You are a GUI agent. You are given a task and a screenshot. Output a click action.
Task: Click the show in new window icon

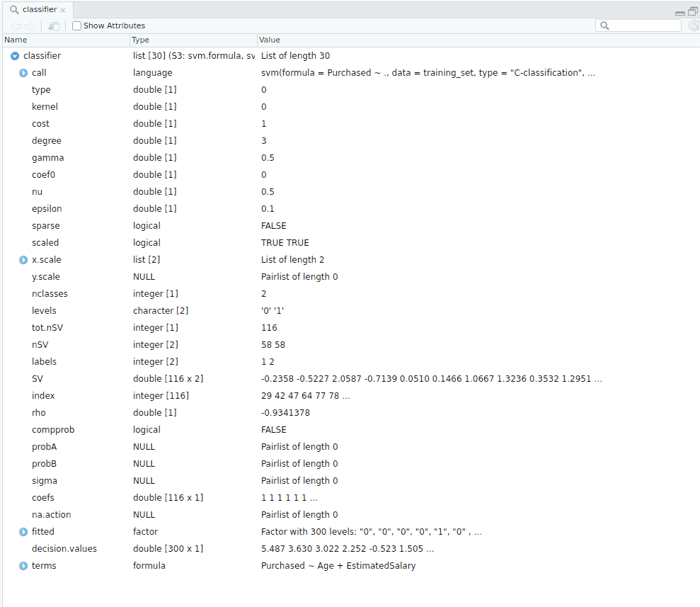tap(54, 26)
